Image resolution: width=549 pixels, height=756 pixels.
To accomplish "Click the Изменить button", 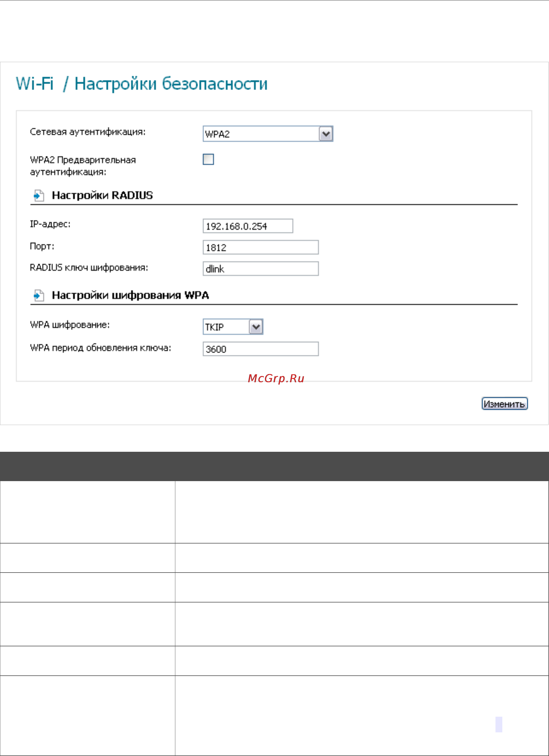I will [x=505, y=404].
